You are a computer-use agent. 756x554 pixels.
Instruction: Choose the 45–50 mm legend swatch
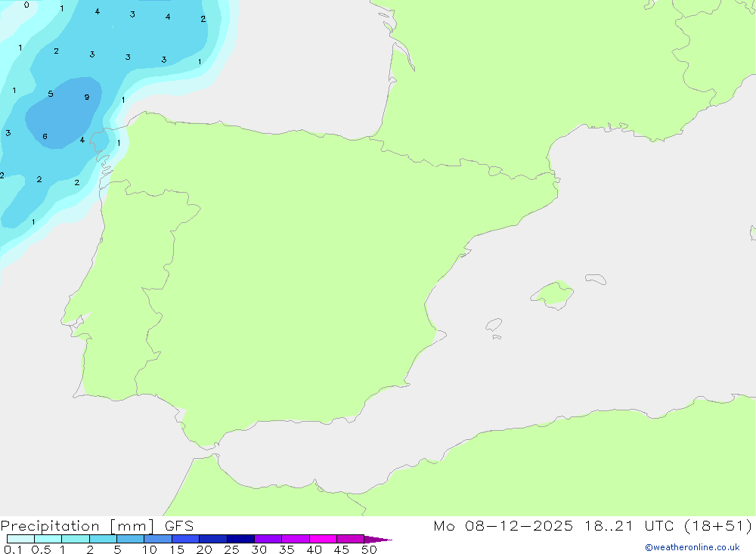(x=350, y=539)
